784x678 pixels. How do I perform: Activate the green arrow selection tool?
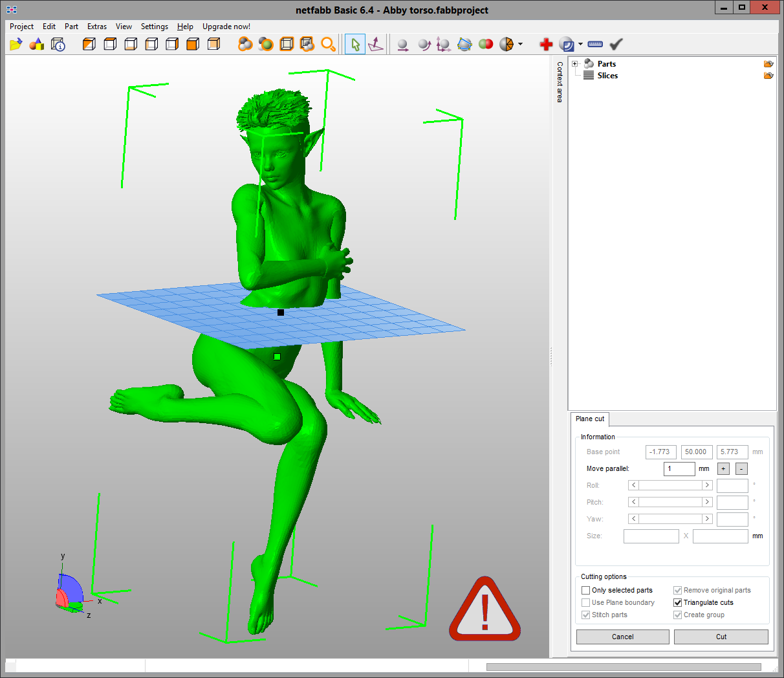click(x=355, y=44)
